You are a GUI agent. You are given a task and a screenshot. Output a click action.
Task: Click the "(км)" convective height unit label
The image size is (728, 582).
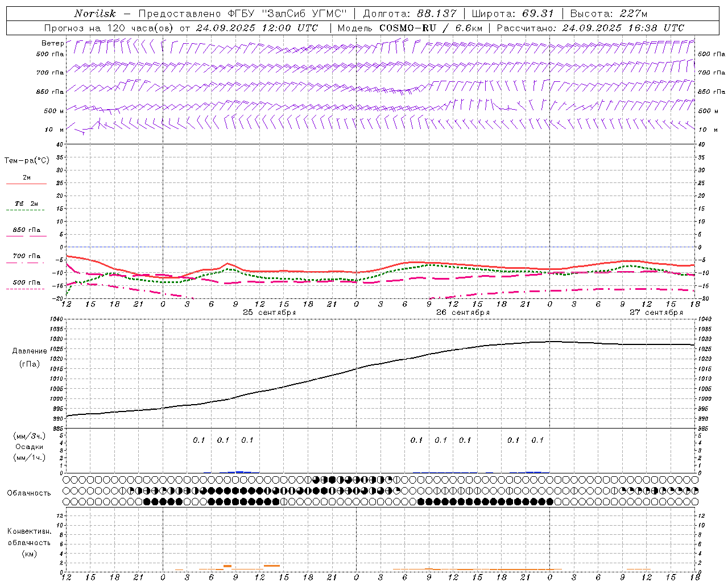pos(29,554)
